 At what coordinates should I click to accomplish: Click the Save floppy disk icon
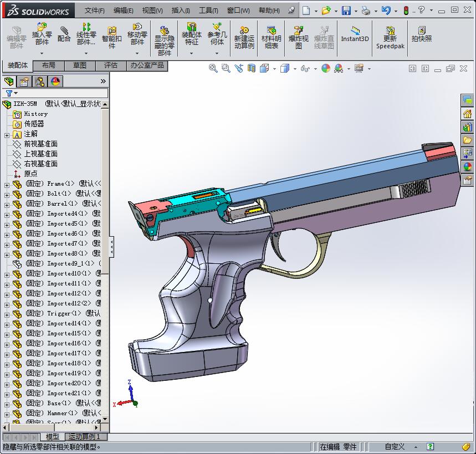click(x=346, y=11)
